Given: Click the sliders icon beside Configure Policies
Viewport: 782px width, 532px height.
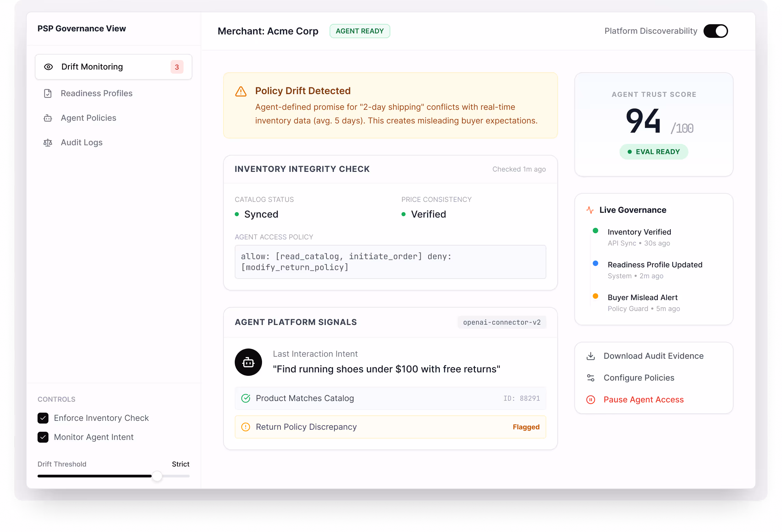Looking at the screenshot, I should [x=591, y=378].
